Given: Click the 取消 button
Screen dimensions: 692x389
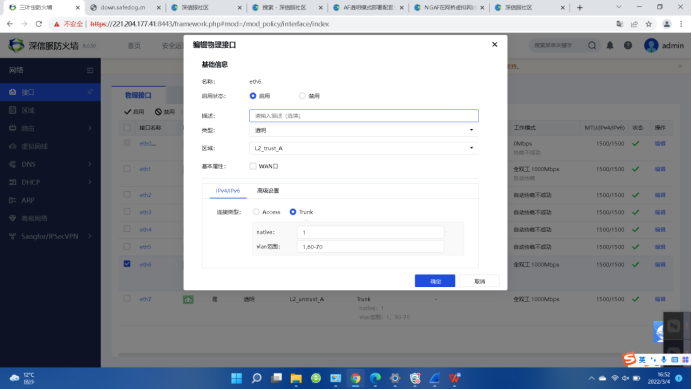Looking at the screenshot, I should tap(479, 281).
